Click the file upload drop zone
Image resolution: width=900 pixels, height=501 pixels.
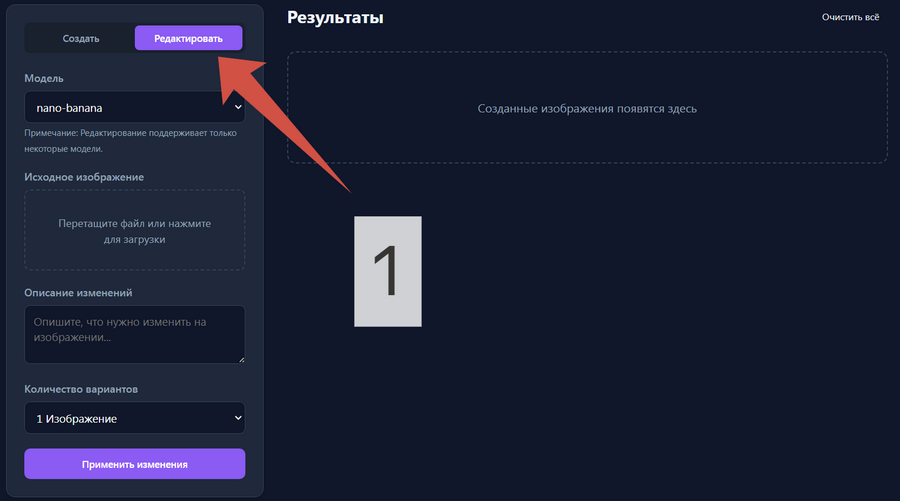135,231
